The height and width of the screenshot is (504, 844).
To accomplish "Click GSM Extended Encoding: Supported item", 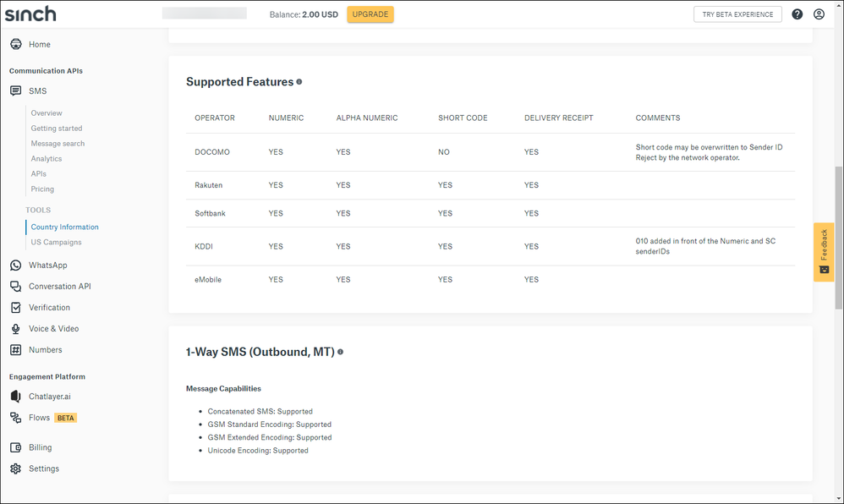I will [270, 437].
